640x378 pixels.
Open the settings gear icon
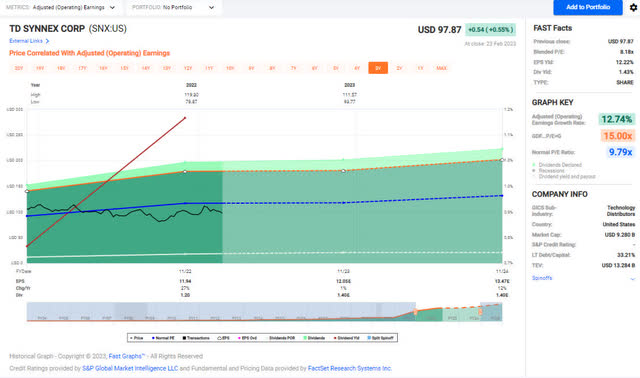[x=633, y=7]
